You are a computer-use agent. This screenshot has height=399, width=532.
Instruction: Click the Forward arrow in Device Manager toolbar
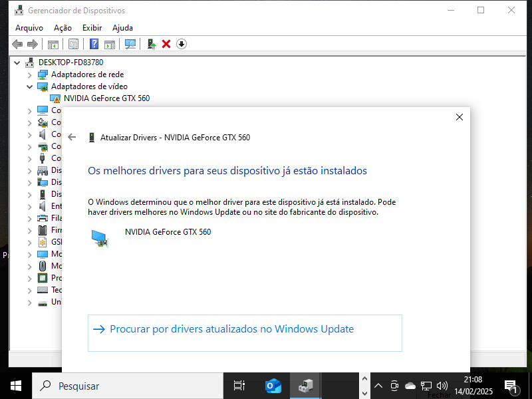click(32, 44)
